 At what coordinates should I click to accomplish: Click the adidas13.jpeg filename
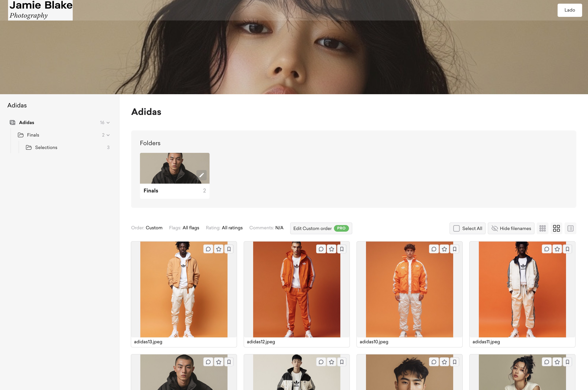pos(148,342)
